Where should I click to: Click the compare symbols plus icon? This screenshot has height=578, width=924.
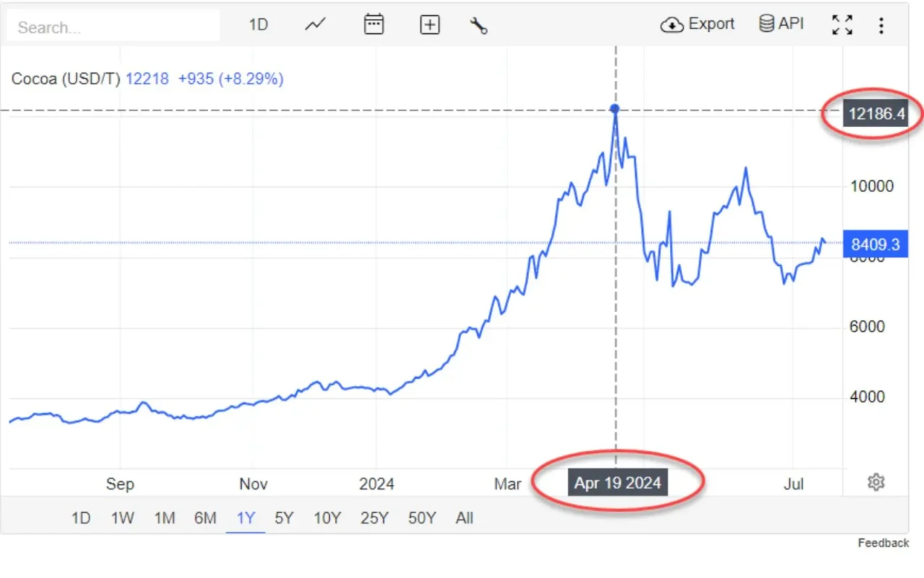click(430, 24)
